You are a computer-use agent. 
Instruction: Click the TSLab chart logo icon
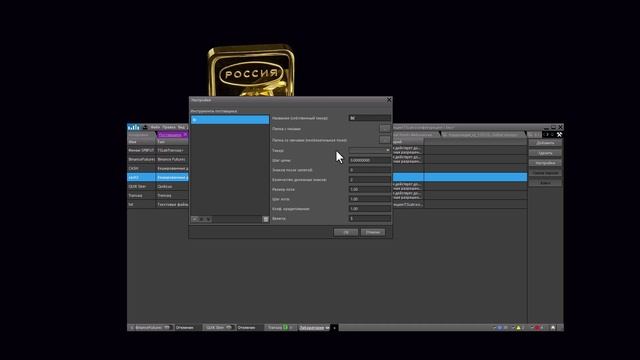(x=133, y=127)
